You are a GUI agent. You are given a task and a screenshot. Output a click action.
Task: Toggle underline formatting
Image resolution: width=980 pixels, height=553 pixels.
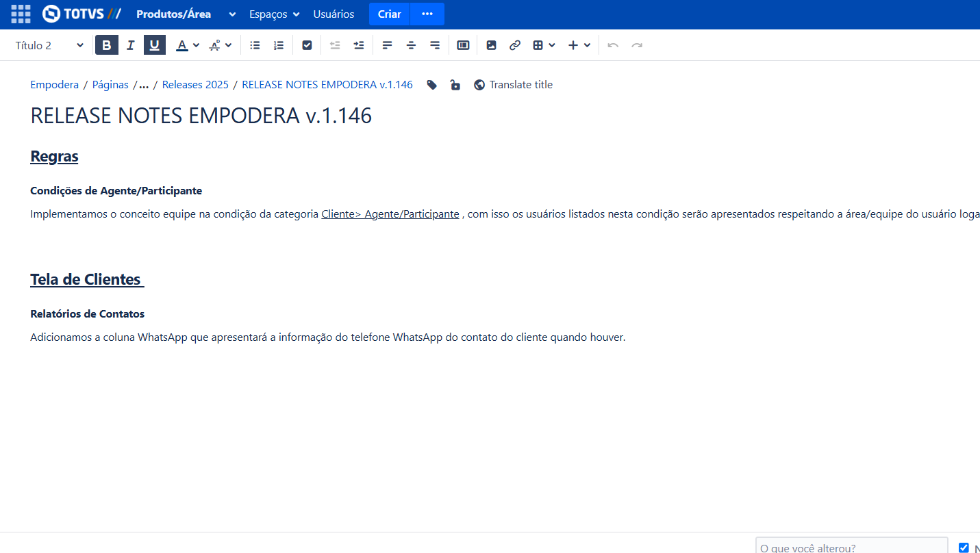point(155,45)
